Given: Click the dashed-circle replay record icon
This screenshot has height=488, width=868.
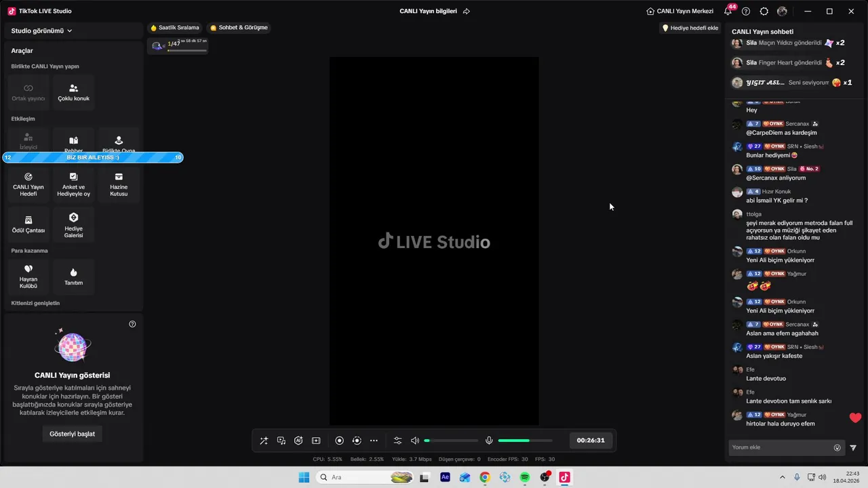Looking at the screenshot, I should 357,441.
